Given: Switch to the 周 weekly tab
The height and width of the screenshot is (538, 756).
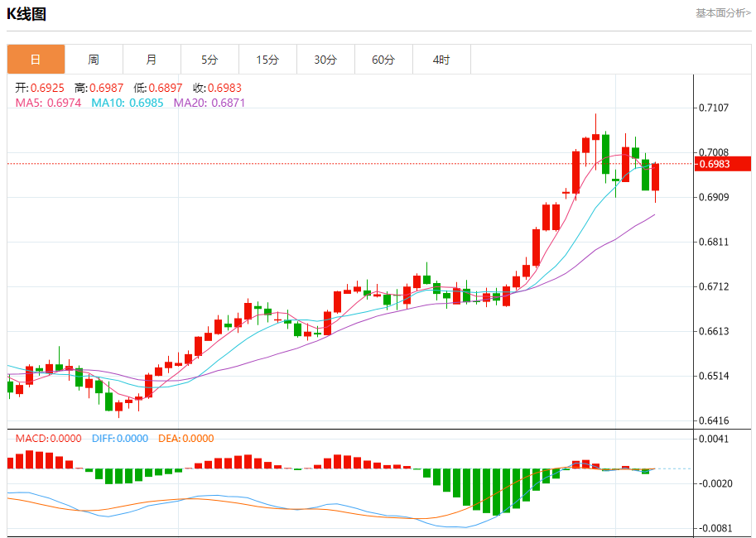Looking at the screenshot, I should pyautogui.click(x=94, y=60).
